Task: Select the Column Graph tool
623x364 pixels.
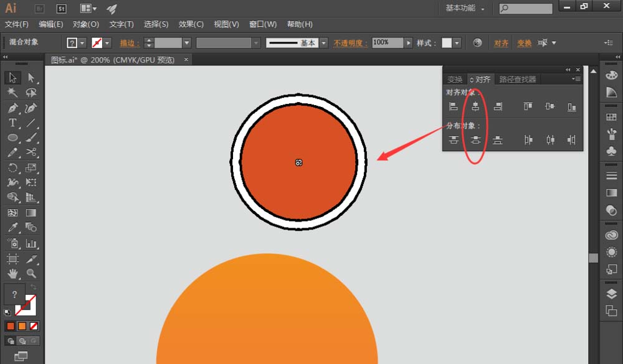Action: click(x=31, y=243)
